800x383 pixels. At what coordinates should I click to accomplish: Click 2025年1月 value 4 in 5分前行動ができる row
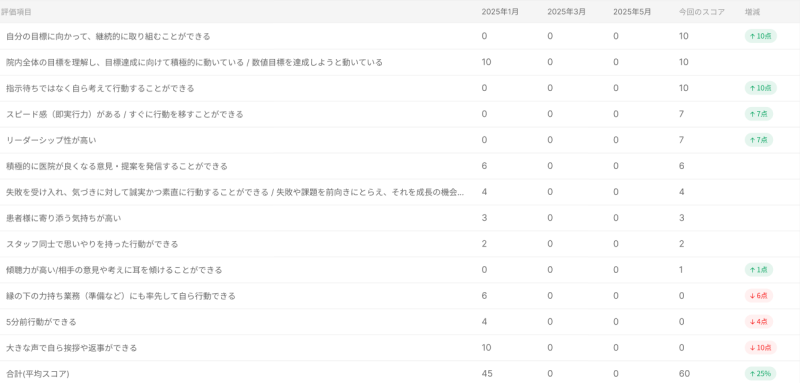coord(484,322)
